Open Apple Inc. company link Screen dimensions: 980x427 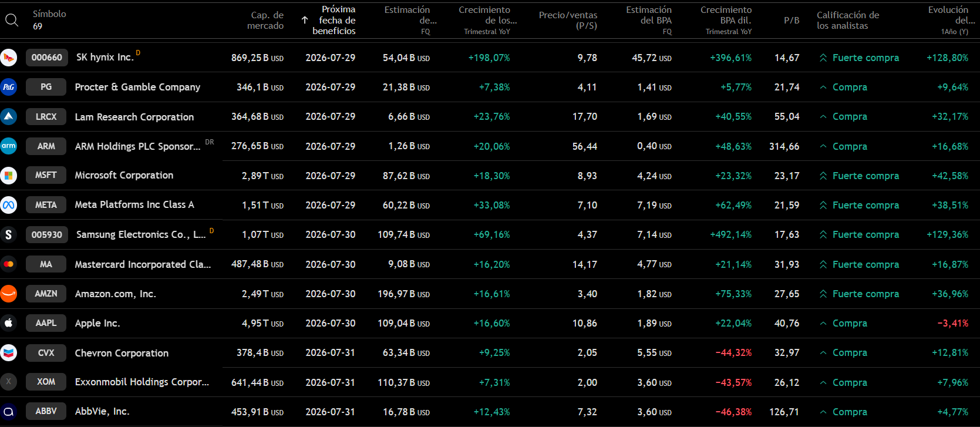(x=97, y=323)
